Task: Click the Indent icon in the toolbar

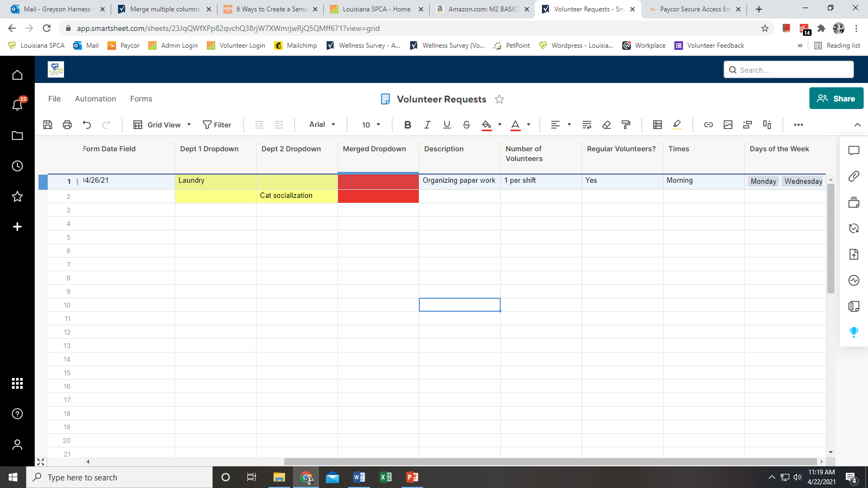Action: point(279,125)
